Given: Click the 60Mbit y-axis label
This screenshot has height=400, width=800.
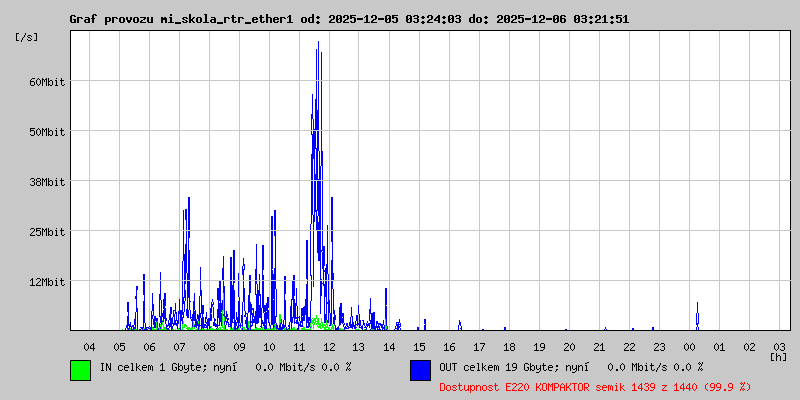Looking at the screenshot, I should [x=47, y=81].
